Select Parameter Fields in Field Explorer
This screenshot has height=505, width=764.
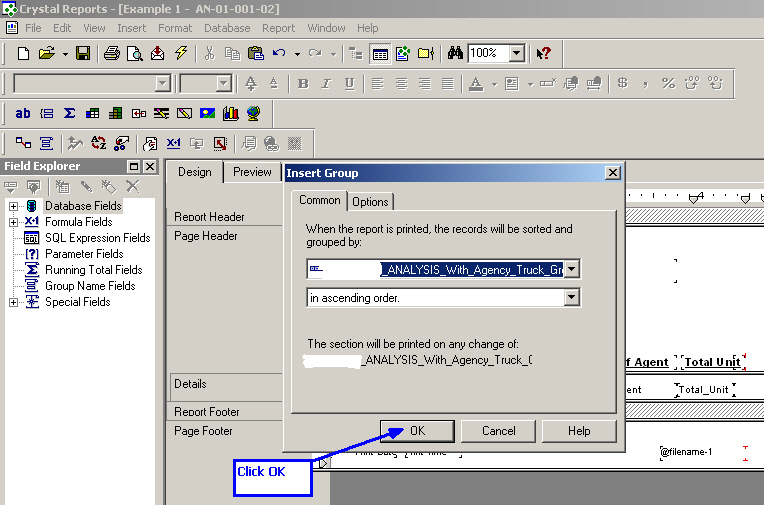(84, 254)
